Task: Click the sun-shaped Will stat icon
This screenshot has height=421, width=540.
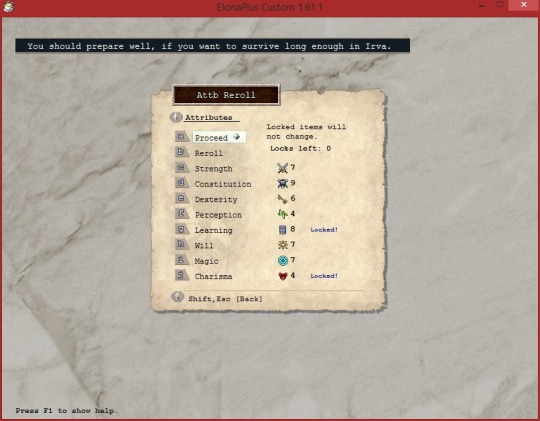Action: 282,245
